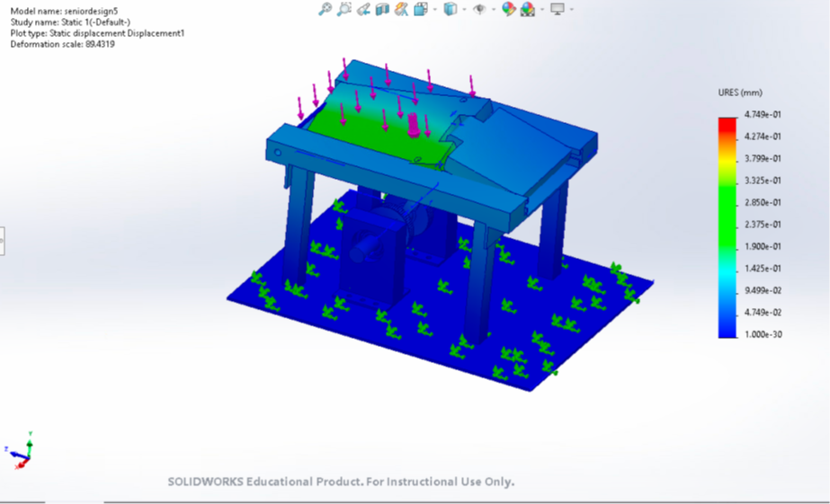Expand the View Settings dropdown arrow

point(572,9)
